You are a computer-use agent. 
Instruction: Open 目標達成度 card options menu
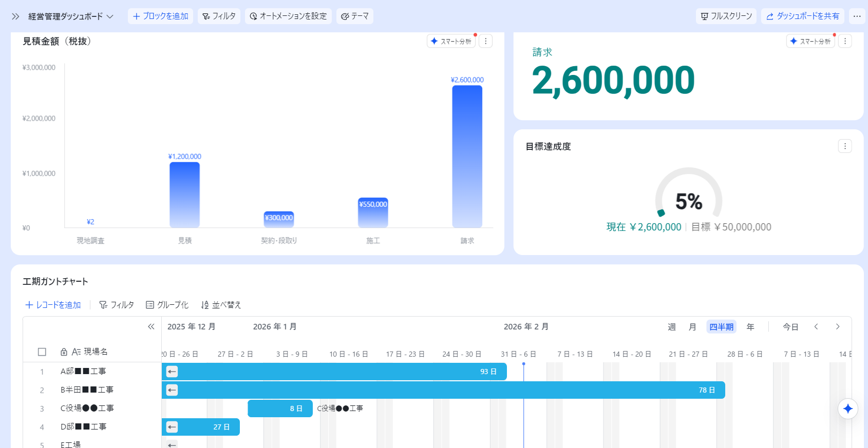(x=845, y=146)
